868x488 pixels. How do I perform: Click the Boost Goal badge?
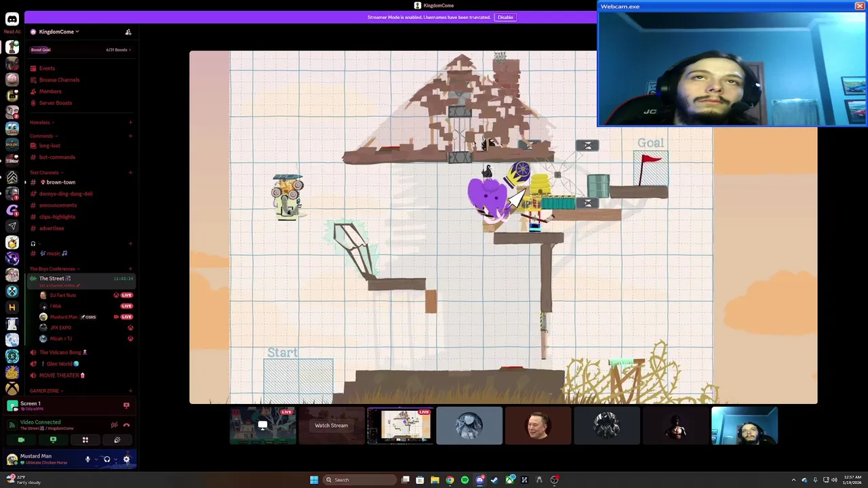click(41, 49)
